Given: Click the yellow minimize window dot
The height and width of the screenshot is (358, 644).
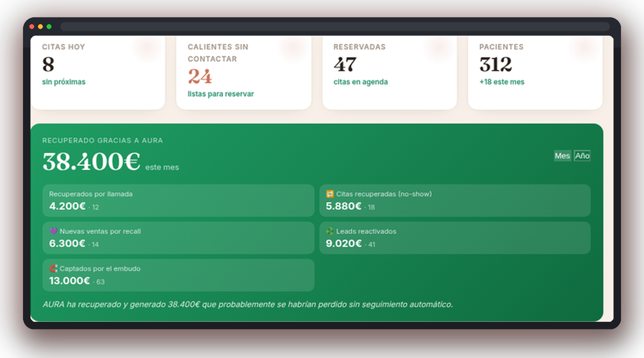Looking at the screenshot, I should click(40, 27).
